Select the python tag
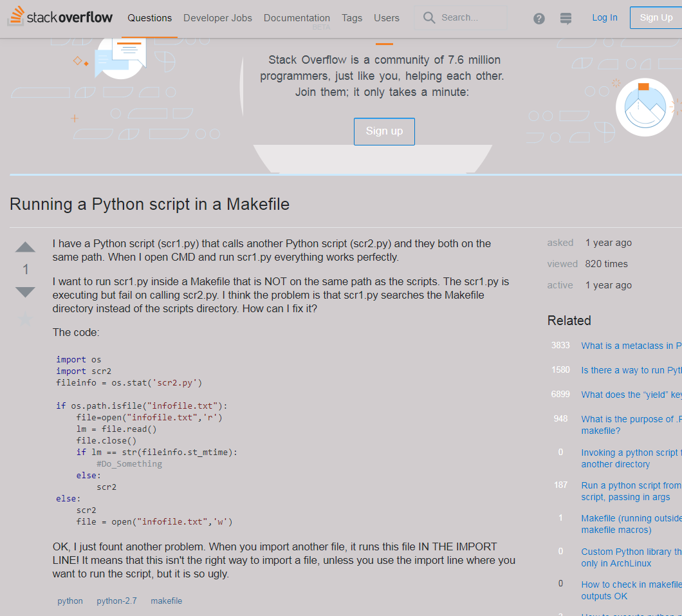Image resolution: width=682 pixels, height=616 pixels. point(70,601)
